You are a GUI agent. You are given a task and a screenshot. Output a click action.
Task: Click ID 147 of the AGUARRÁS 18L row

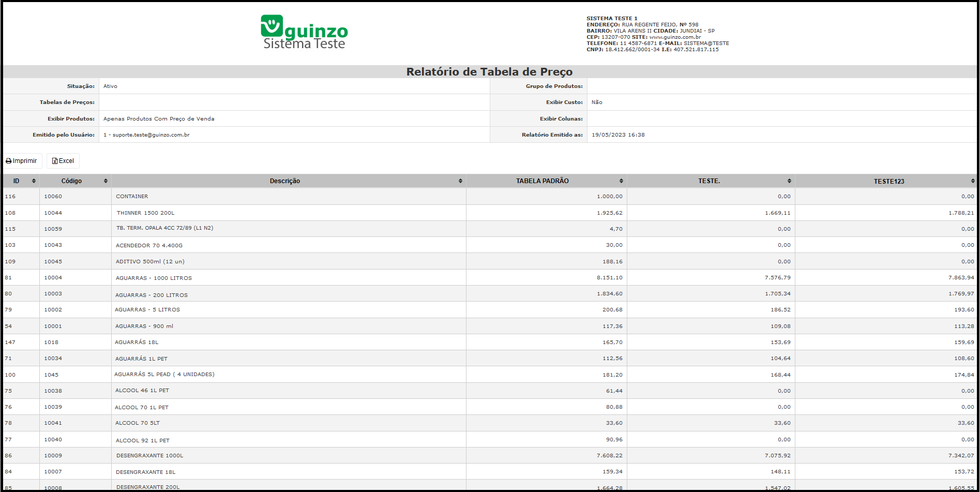pyautogui.click(x=10, y=342)
